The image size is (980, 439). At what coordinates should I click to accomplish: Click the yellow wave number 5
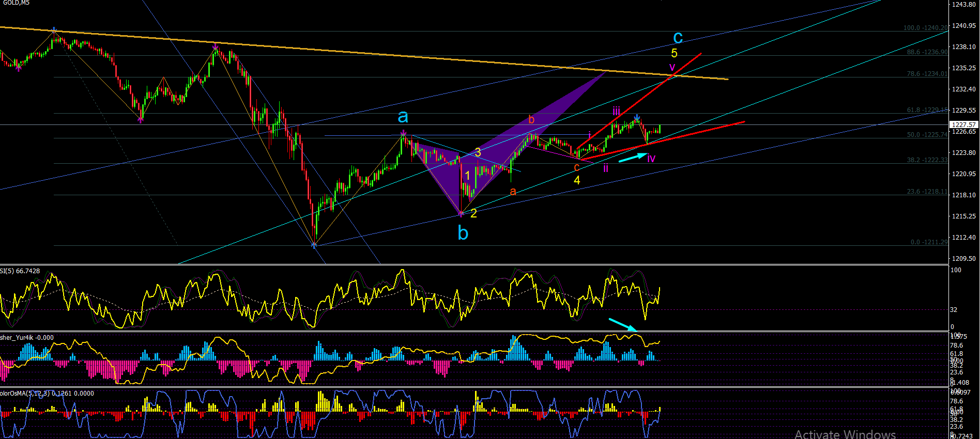tap(674, 53)
